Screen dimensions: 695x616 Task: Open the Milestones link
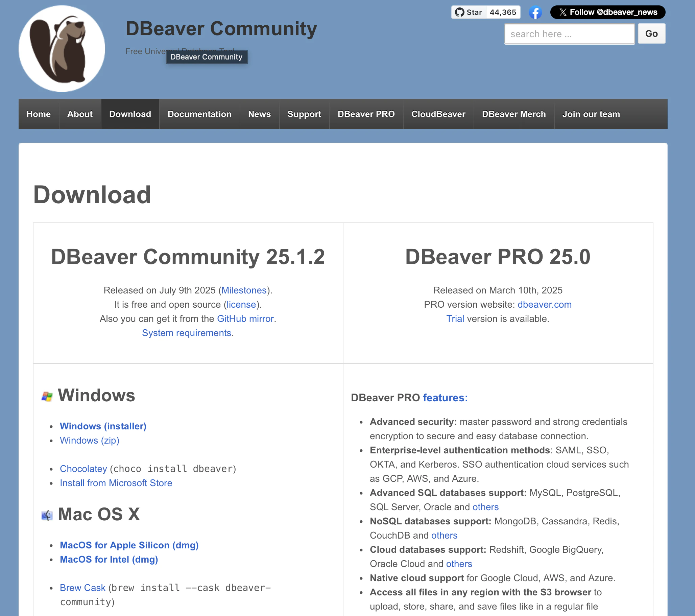coord(244,290)
